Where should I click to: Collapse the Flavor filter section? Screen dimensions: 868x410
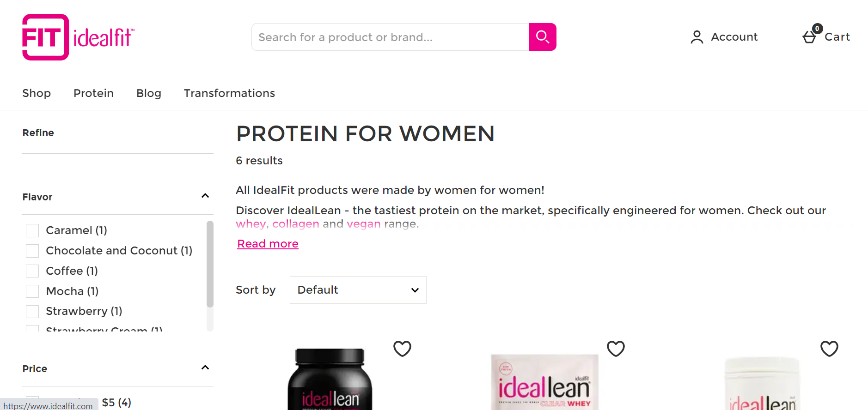pyautogui.click(x=205, y=196)
